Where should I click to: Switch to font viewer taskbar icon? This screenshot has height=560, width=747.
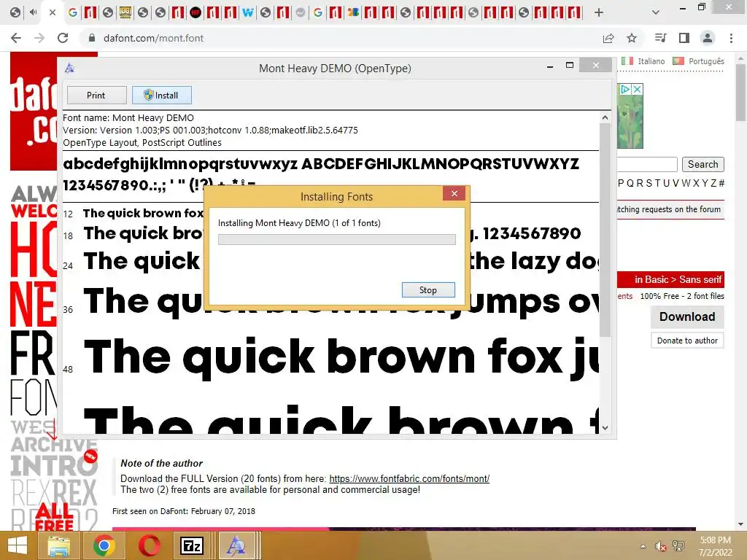tap(236, 545)
